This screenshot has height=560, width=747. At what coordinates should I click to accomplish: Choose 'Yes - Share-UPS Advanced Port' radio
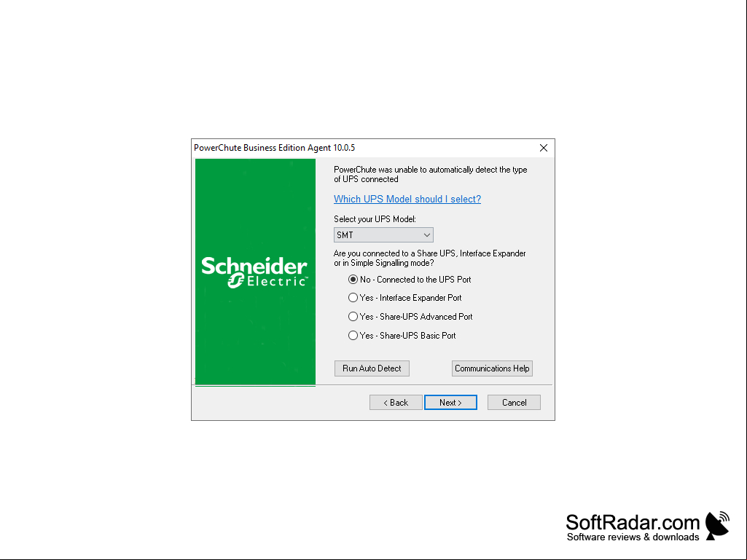353,317
